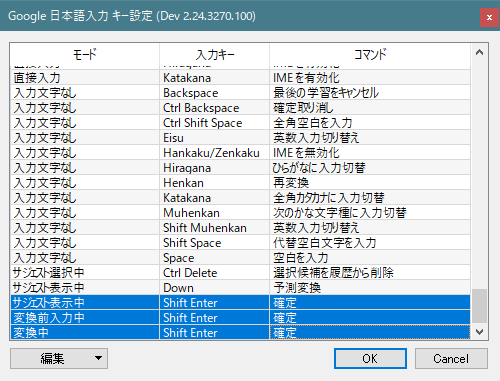Select the 代替空白文字を入力 command cell
Image resolution: width=500 pixels, height=381 pixels.
pos(370,243)
